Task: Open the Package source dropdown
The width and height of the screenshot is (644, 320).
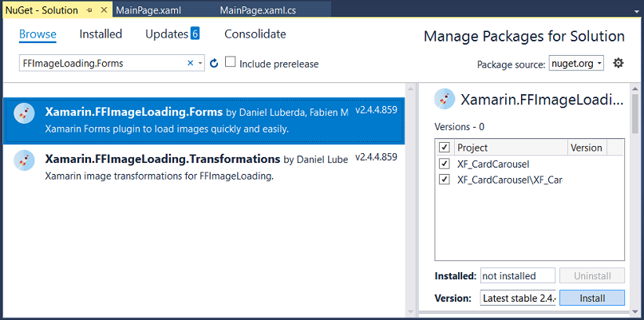Action: (577, 64)
